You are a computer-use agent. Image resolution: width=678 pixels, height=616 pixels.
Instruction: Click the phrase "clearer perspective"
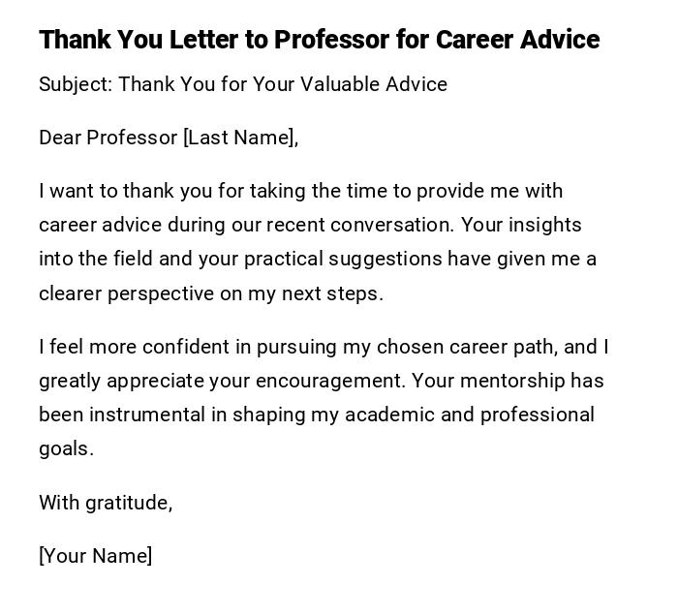click(126, 293)
